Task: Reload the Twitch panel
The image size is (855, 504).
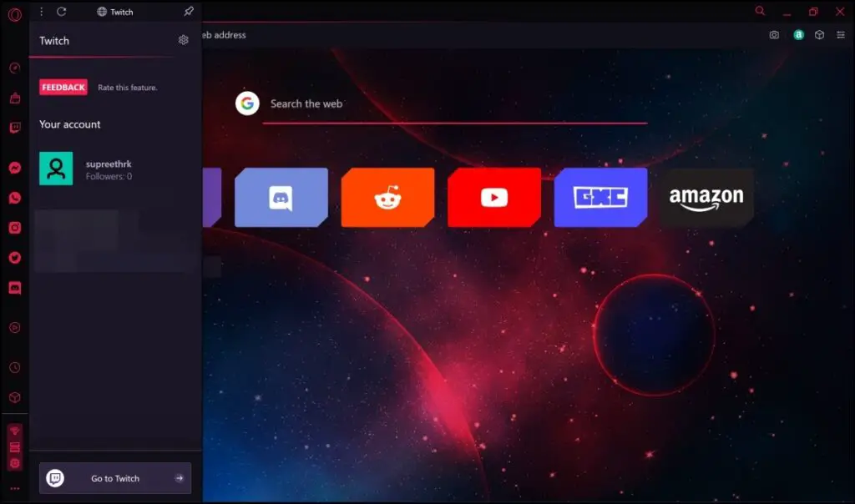Action: point(62,12)
